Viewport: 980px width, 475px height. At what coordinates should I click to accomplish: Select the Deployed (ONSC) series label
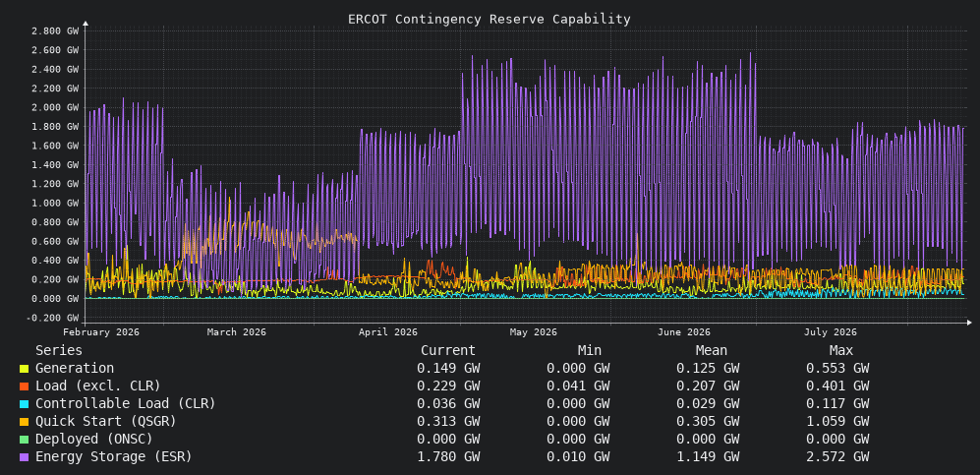coord(94,439)
